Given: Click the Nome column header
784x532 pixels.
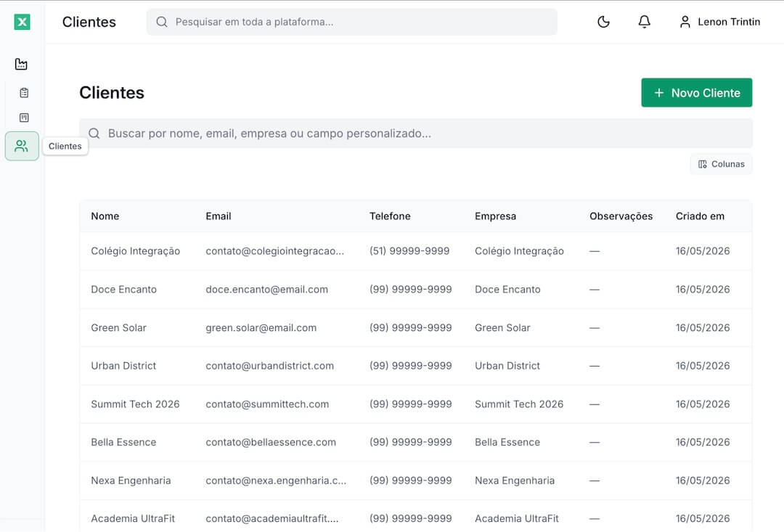Looking at the screenshot, I should pyautogui.click(x=105, y=216).
